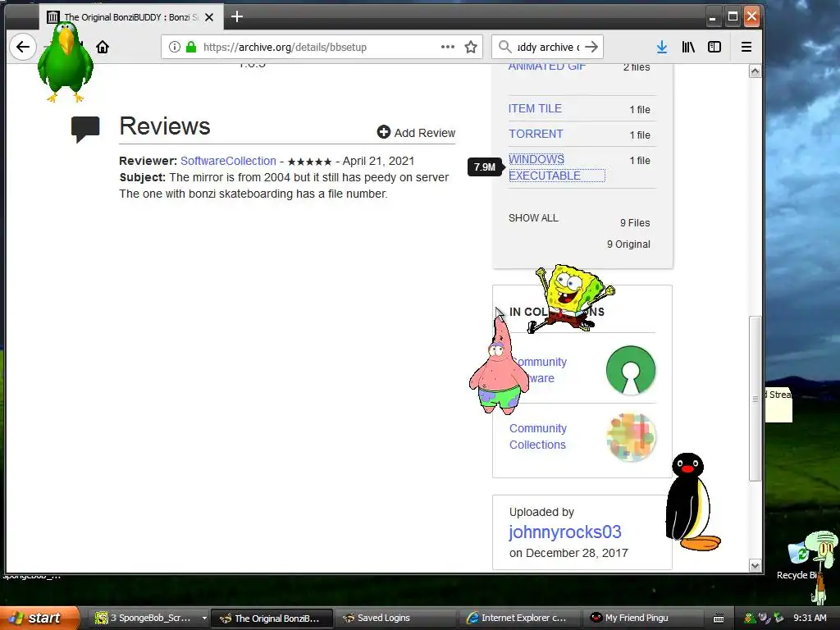Viewport: 840px width, 630px height.
Task: Click scrollbar down arrow in browser
Action: [x=755, y=566]
